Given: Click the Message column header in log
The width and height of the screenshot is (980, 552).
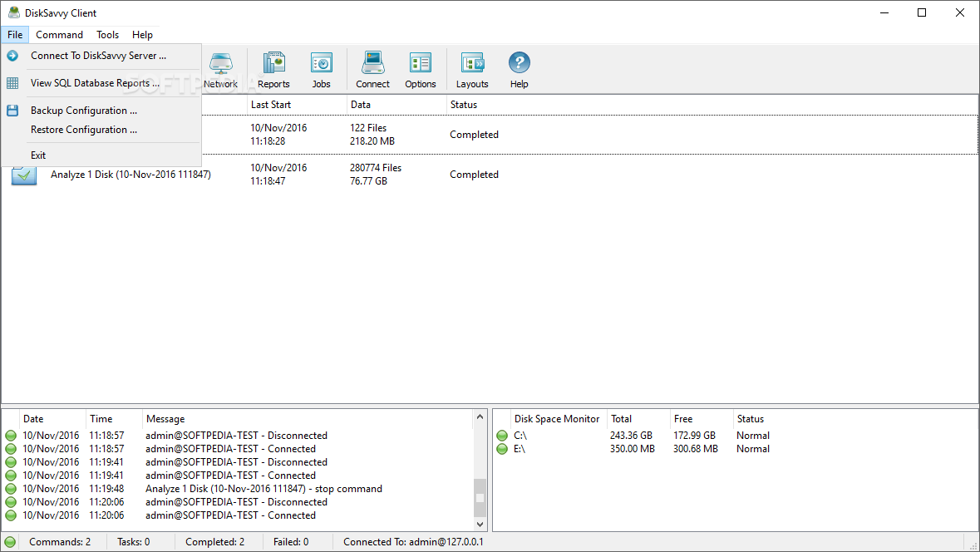Looking at the screenshot, I should [308, 419].
